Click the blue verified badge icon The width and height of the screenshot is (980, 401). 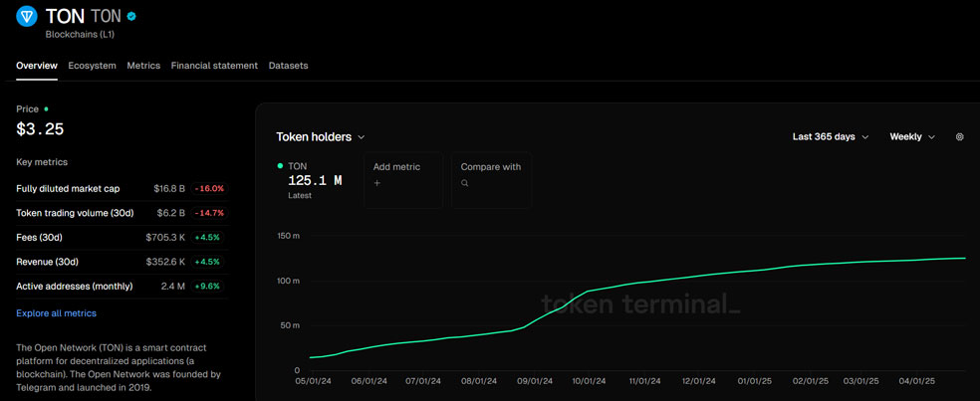131,16
